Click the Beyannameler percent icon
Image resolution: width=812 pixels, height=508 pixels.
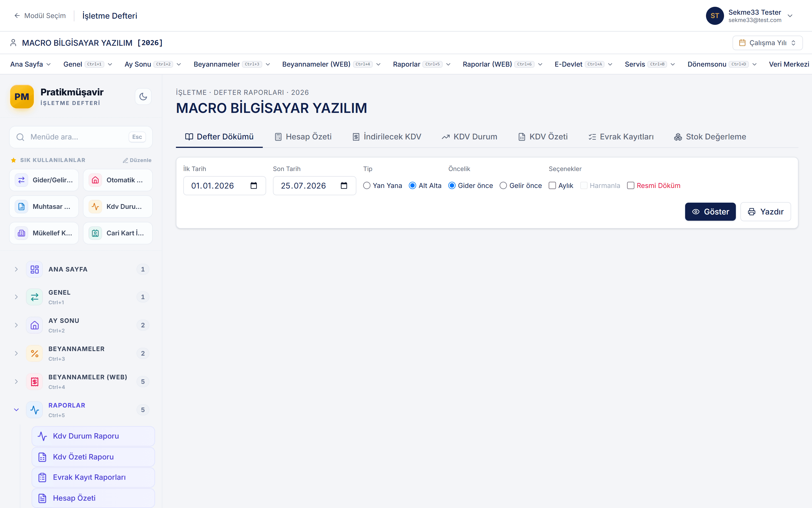tap(35, 353)
